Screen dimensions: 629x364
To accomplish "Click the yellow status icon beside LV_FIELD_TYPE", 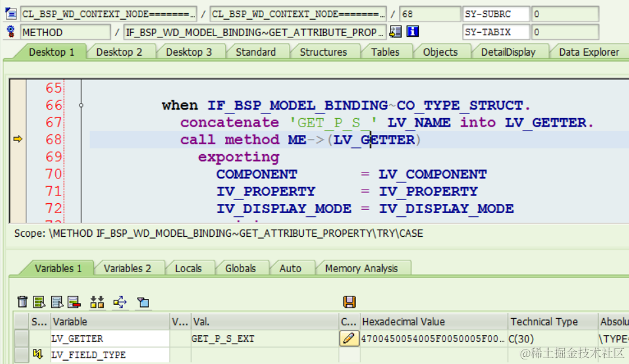I will [37, 354].
